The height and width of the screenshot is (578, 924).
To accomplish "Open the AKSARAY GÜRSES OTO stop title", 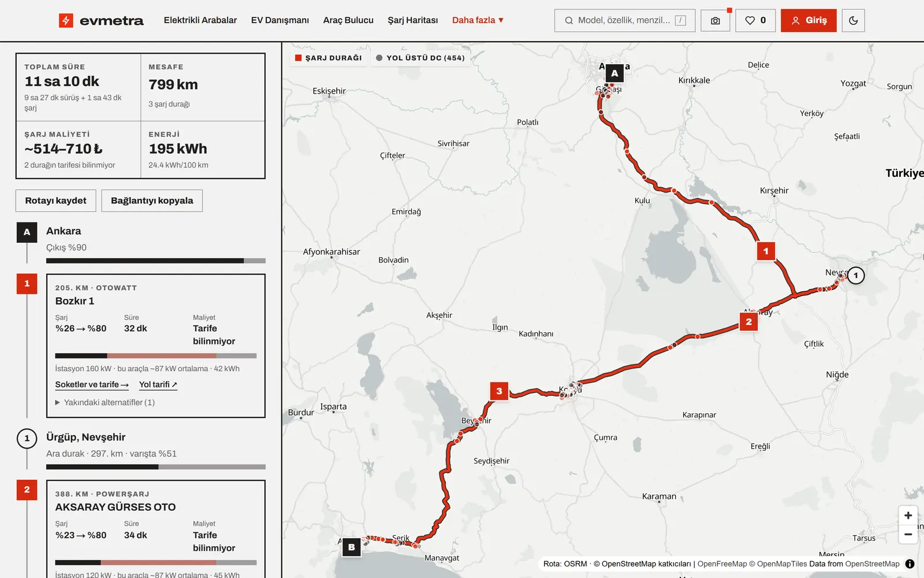I will click(115, 507).
